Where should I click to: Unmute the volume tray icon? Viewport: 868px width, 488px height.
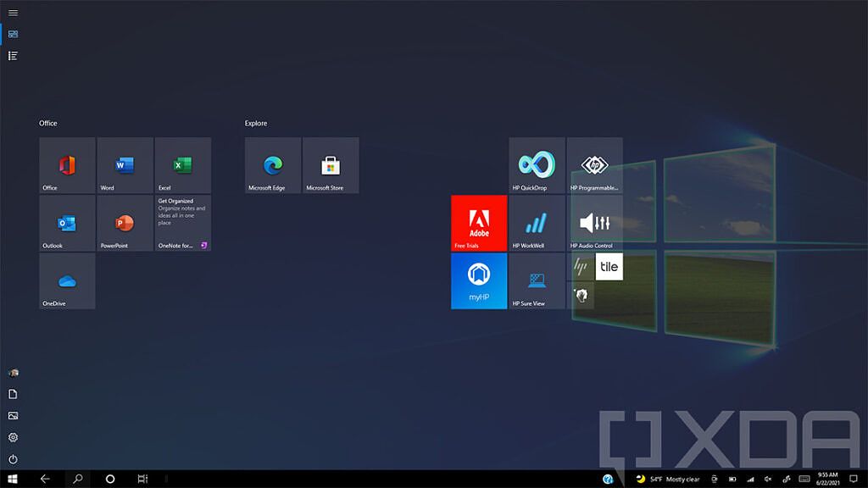[x=768, y=480]
